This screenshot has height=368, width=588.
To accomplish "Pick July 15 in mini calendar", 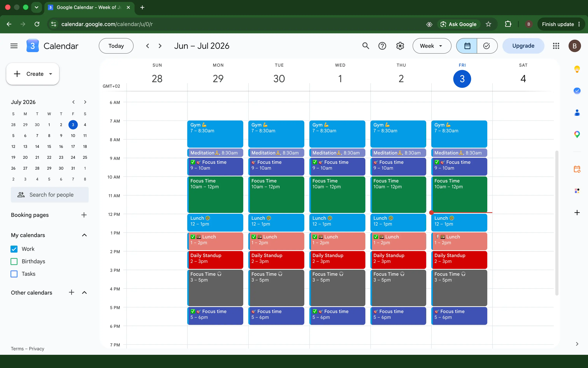I will pos(49,146).
